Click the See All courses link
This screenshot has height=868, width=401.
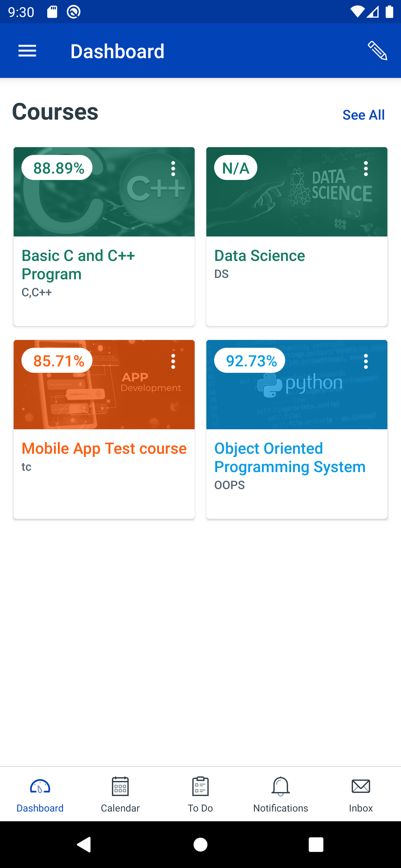363,115
